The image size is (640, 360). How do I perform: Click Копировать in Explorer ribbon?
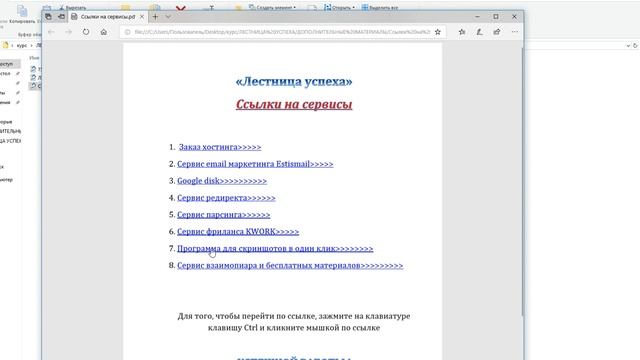tap(22, 15)
